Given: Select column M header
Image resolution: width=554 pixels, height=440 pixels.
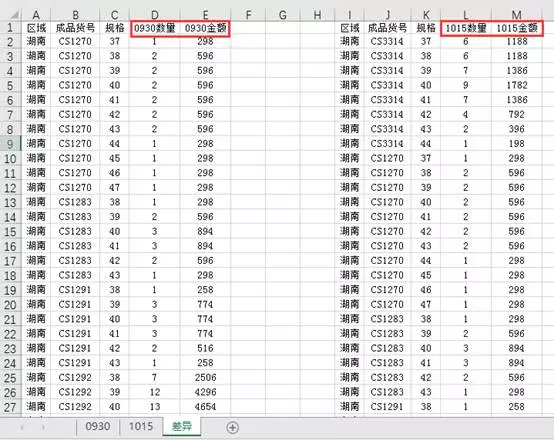Looking at the screenshot, I should (517, 15).
